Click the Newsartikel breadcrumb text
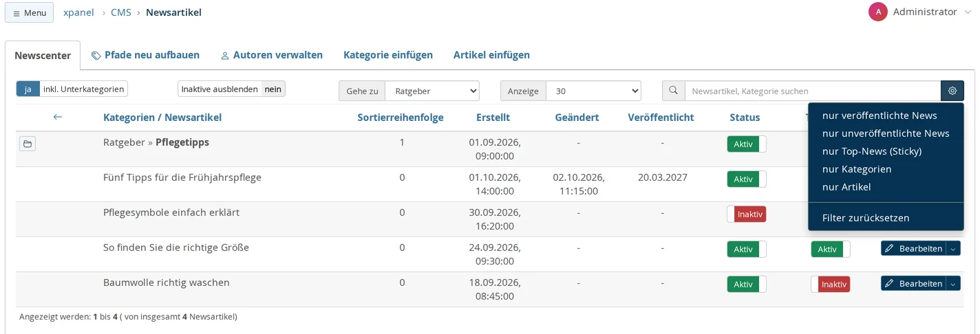This screenshot has height=334, width=980. (173, 12)
